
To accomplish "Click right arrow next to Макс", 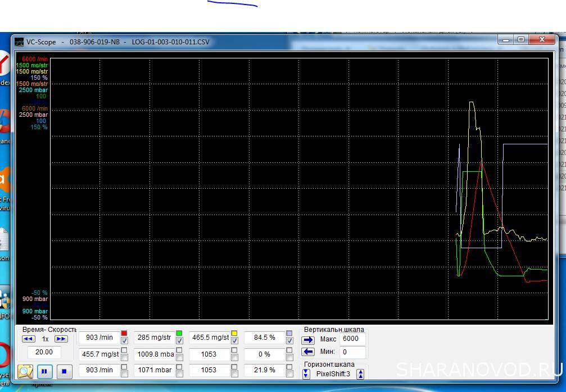I will click(x=308, y=339).
